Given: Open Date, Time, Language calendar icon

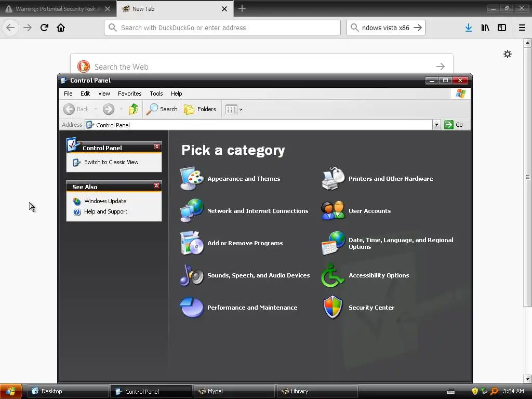Looking at the screenshot, I should [x=333, y=243].
